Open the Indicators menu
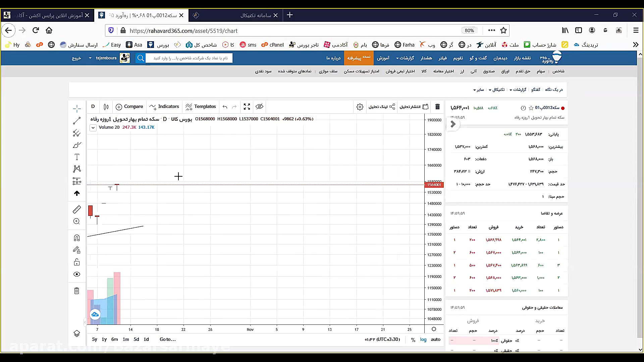Viewport: 644px width, 362px height. [x=164, y=107]
